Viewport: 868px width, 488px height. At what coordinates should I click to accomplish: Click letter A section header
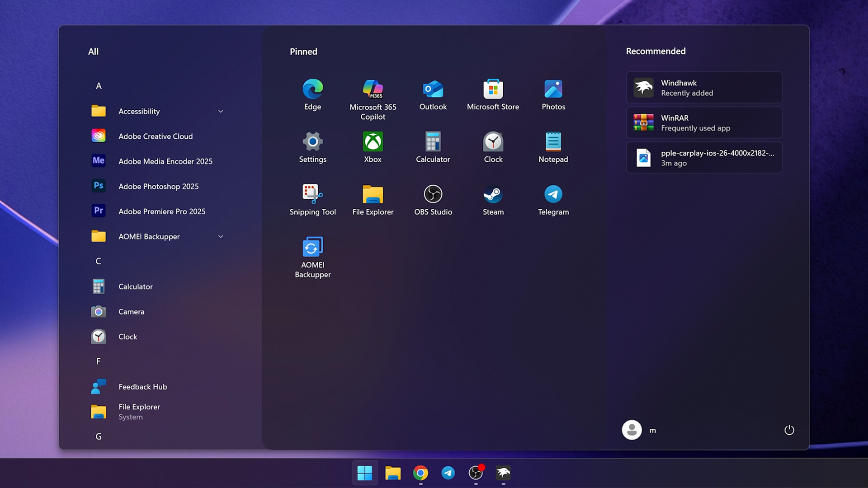tap(99, 86)
